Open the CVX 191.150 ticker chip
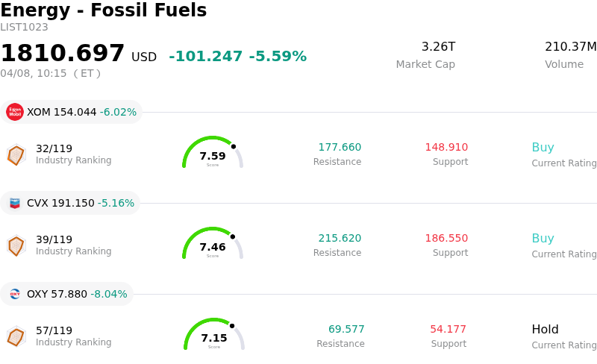Image resolution: width=597 pixels, height=364 pixels. pyautogui.click(x=71, y=203)
